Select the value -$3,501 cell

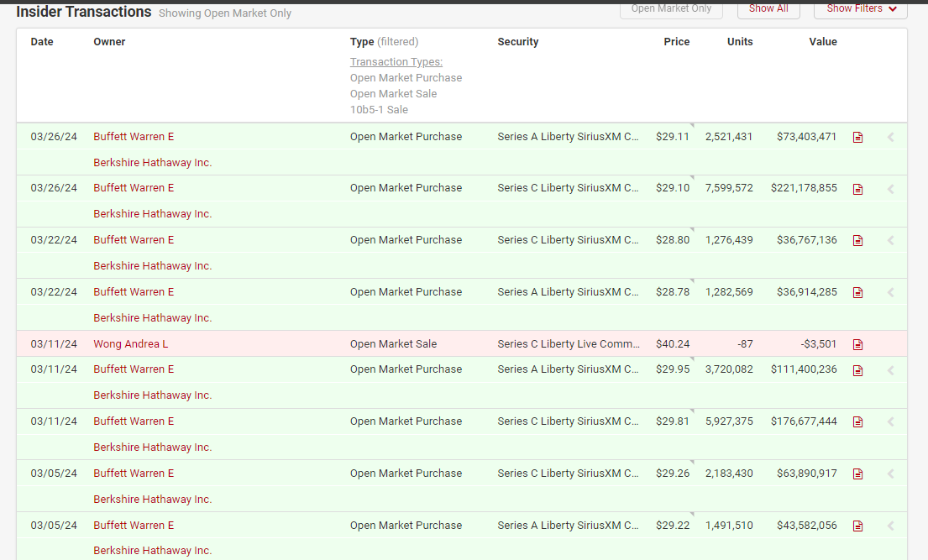pos(819,344)
